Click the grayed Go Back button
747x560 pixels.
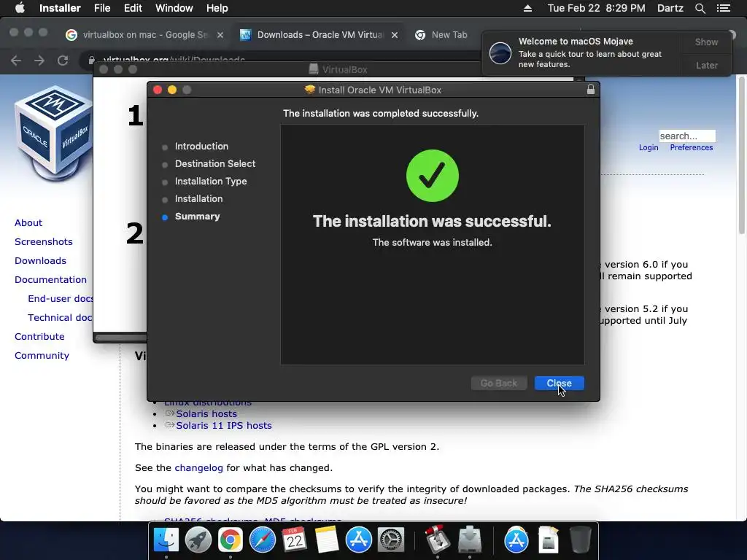[499, 383]
